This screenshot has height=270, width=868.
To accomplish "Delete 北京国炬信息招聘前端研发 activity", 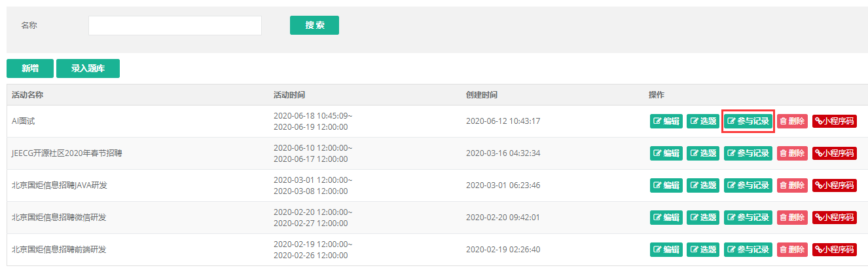I will 792,250.
